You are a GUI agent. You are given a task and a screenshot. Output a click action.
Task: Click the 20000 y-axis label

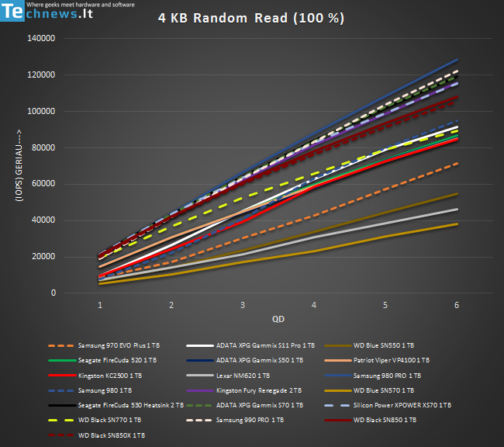(x=43, y=257)
